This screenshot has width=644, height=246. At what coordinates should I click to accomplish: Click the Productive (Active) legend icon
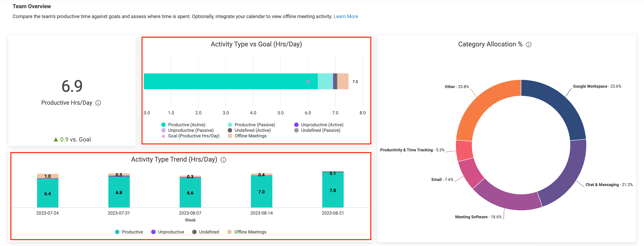[163, 124]
